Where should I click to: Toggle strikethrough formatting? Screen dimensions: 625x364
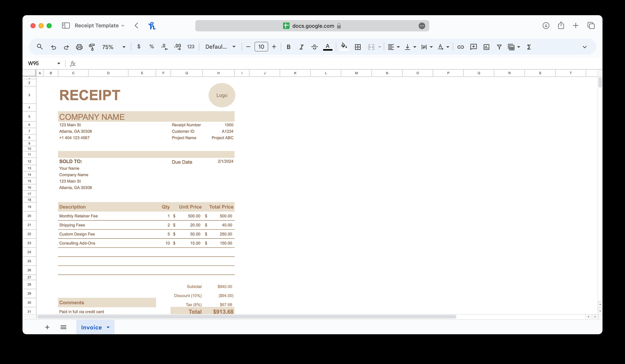point(314,47)
